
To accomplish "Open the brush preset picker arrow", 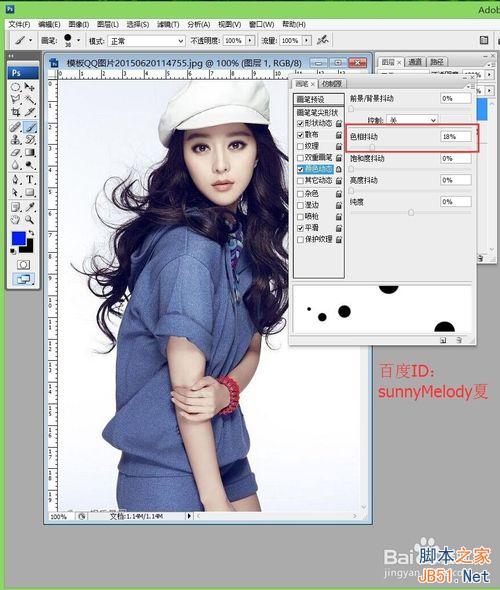I will click(x=79, y=40).
